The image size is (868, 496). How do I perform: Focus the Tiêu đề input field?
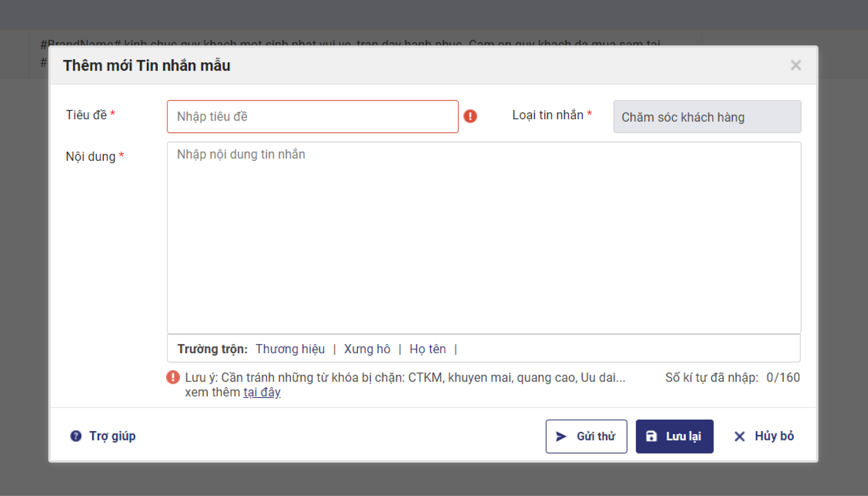[312, 117]
